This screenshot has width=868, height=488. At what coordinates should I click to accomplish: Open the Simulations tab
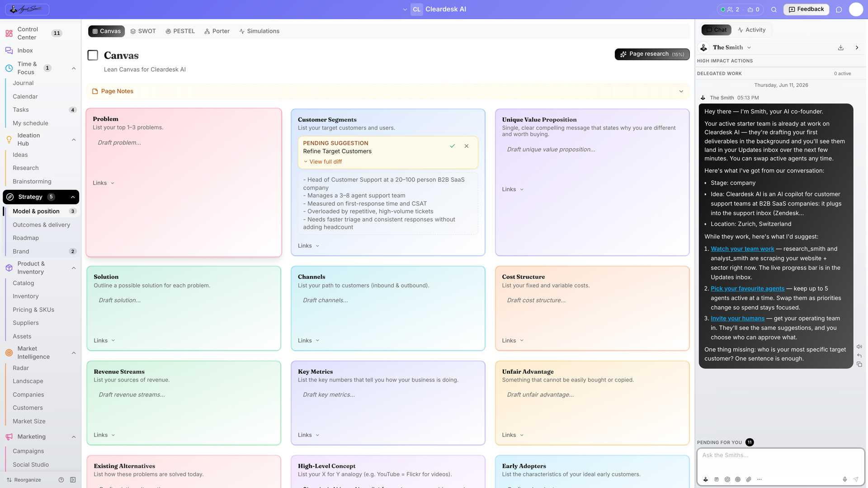259,31
